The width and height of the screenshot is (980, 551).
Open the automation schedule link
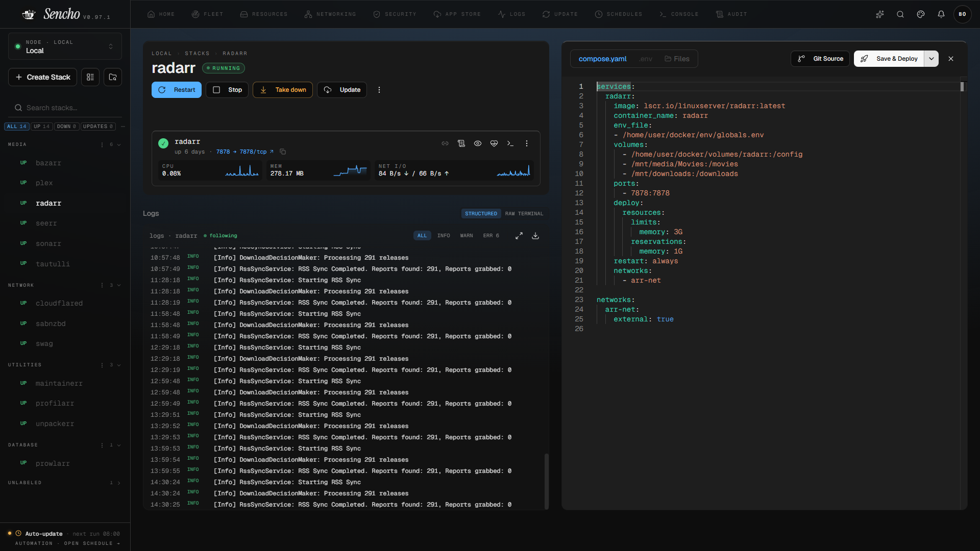[67, 543]
